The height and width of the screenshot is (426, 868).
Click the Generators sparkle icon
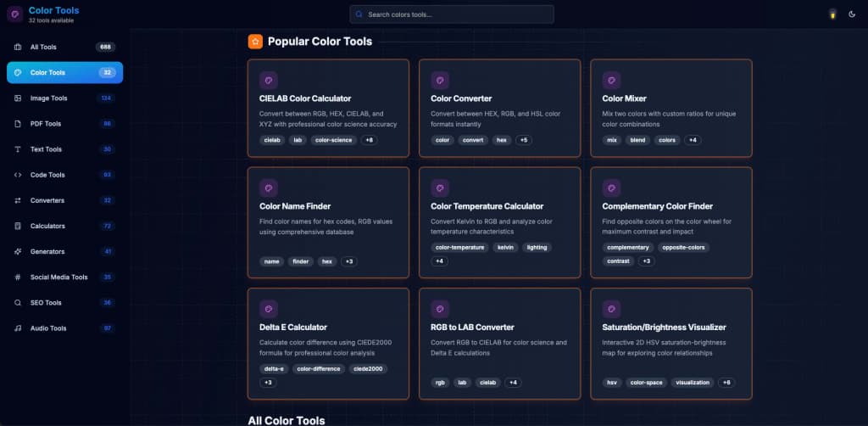pos(18,251)
